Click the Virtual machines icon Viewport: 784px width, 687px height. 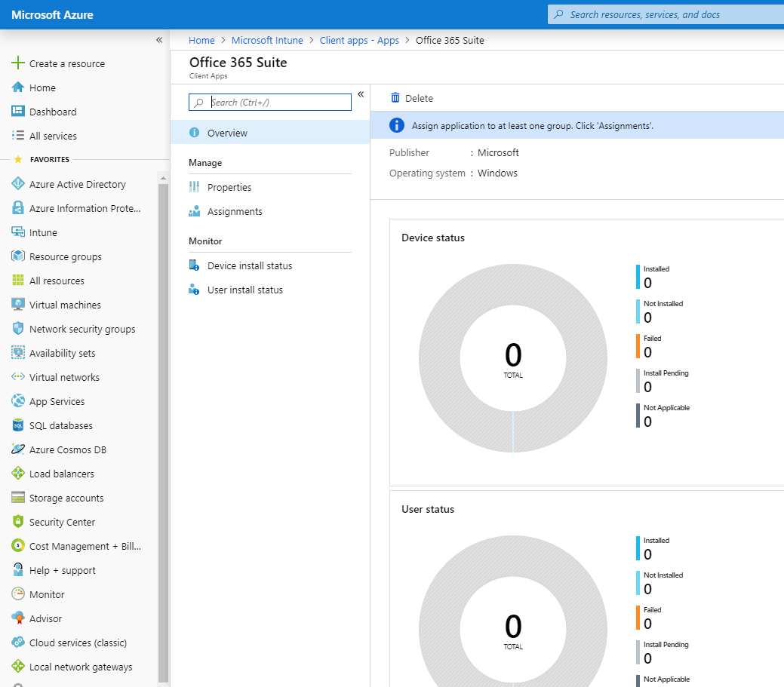tap(18, 305)
